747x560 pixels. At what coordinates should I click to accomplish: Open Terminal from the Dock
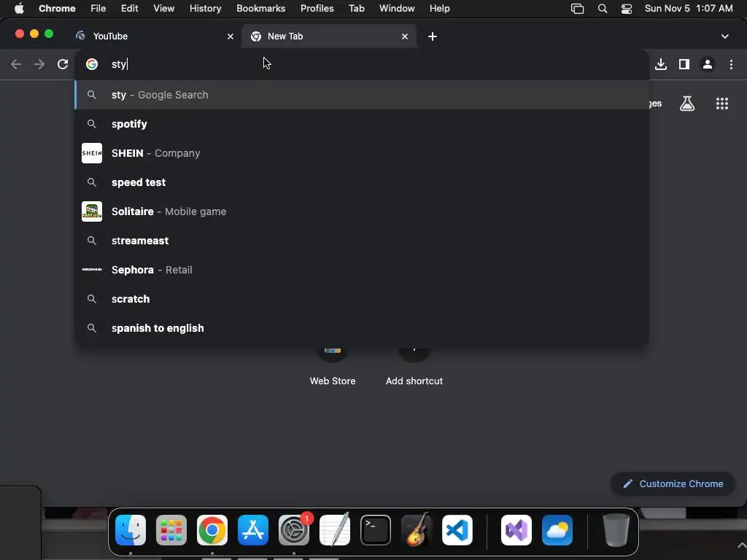pos(376,530)
